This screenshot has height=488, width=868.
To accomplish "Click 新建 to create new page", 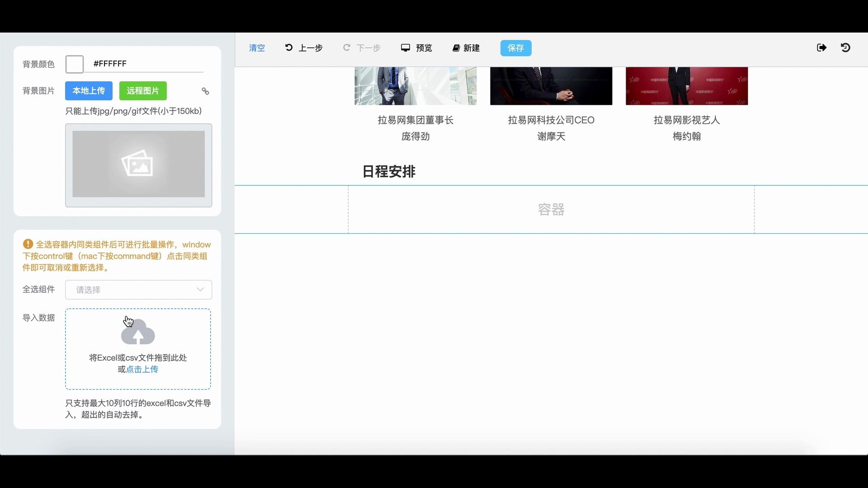I will (x=466, y=48).
